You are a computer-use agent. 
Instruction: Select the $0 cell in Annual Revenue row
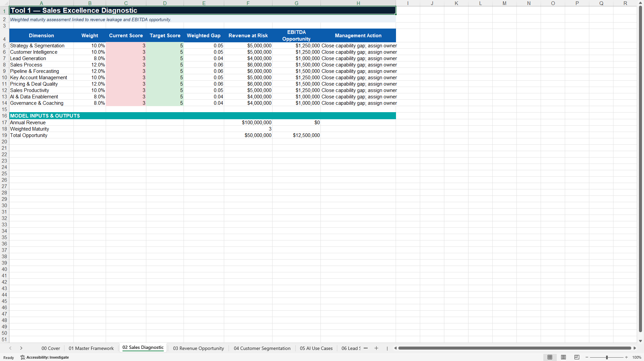click(x=296, y=123)
